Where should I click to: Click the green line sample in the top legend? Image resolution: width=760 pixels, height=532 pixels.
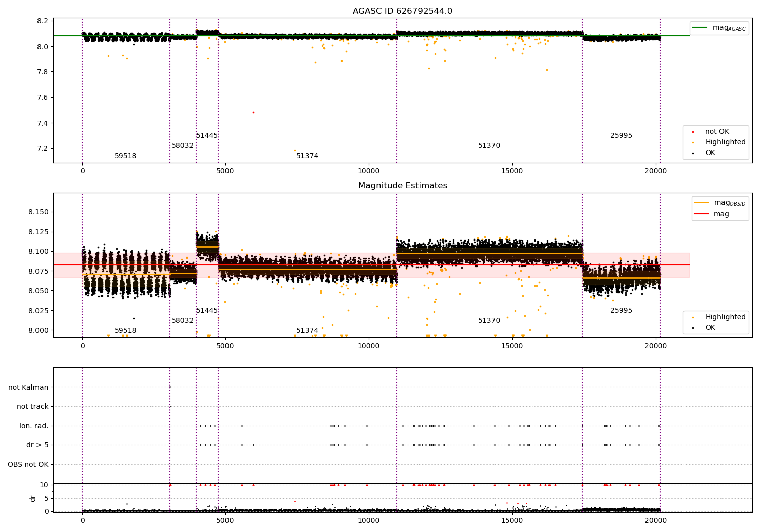point(700,28)
